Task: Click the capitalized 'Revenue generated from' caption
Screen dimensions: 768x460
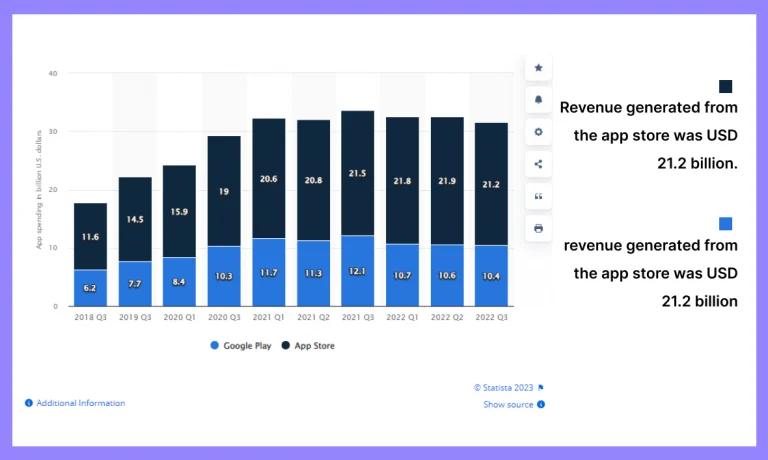Action: [x=648, y=107]
